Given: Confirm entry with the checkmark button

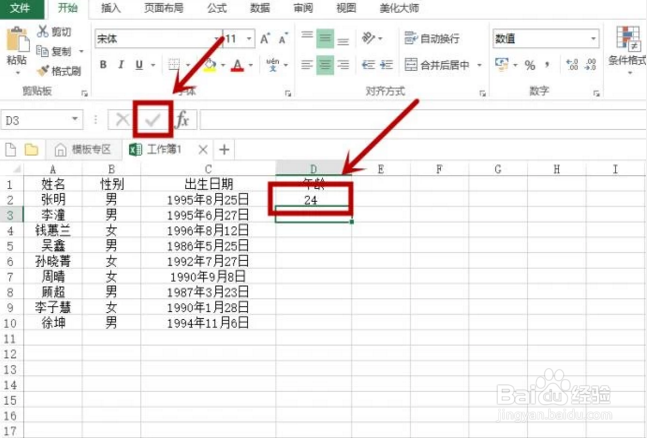Looking at the screenshot, I should point(153,120).
